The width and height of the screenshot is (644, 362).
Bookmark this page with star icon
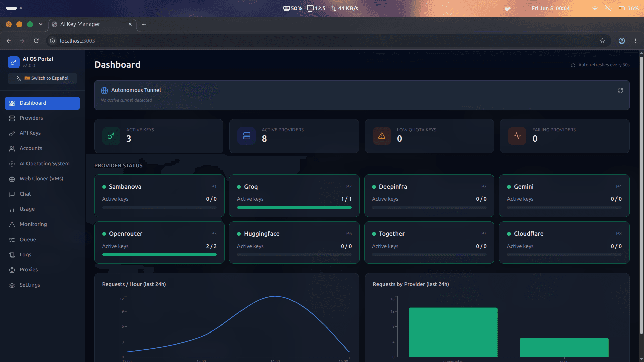(603, 41)
